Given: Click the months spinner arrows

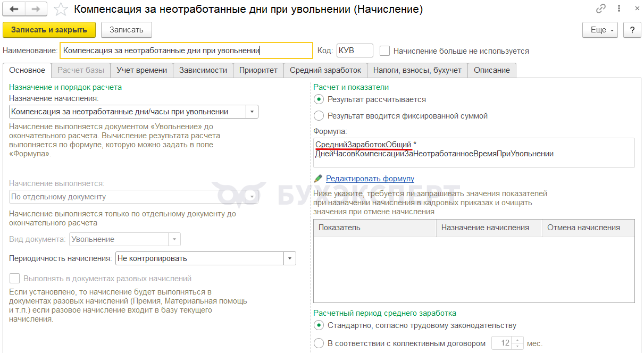Looking at the screenshot, I should (517, 343).
